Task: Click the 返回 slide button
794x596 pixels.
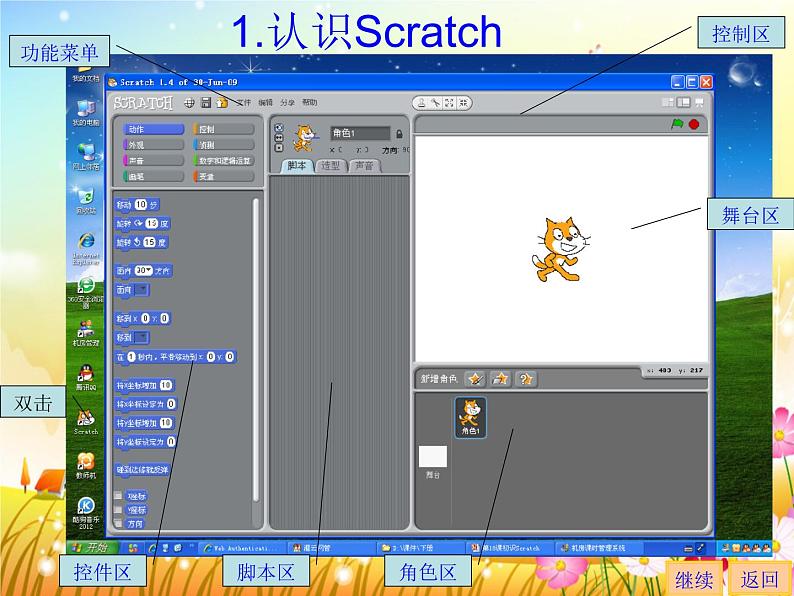Action: click(x=759, y=579)
